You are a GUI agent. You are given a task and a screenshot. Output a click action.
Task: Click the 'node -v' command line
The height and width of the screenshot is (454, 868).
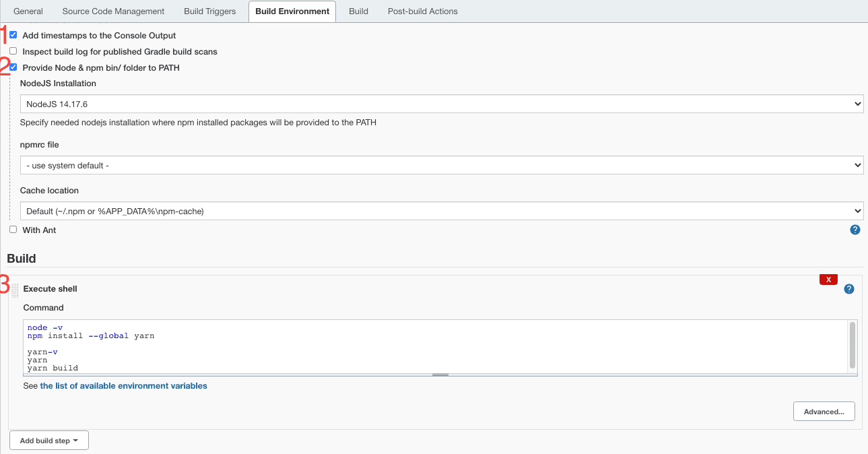coord(45,327)
